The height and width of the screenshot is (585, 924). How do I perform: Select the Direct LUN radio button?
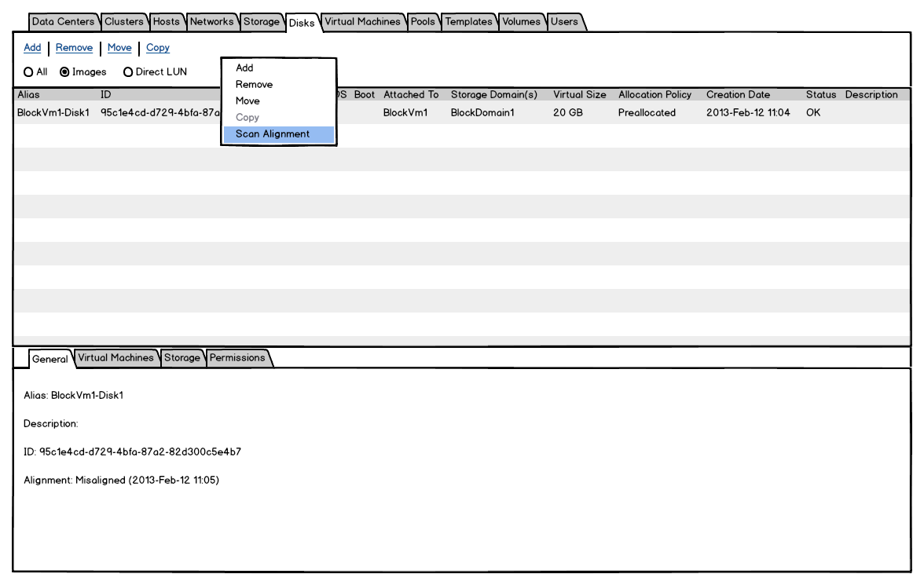(127, 72)
